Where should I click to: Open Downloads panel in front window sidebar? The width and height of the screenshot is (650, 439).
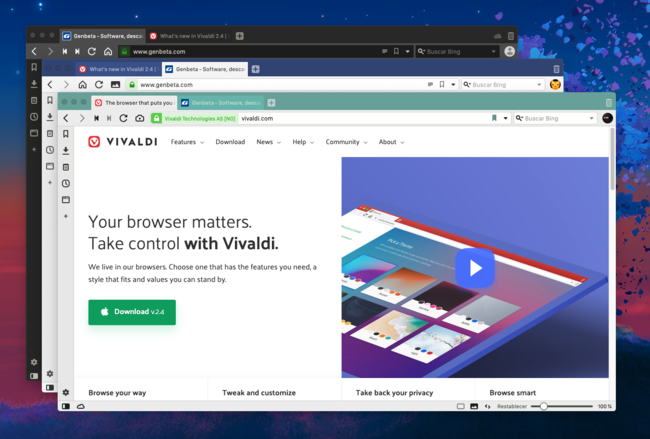[65, 150]
